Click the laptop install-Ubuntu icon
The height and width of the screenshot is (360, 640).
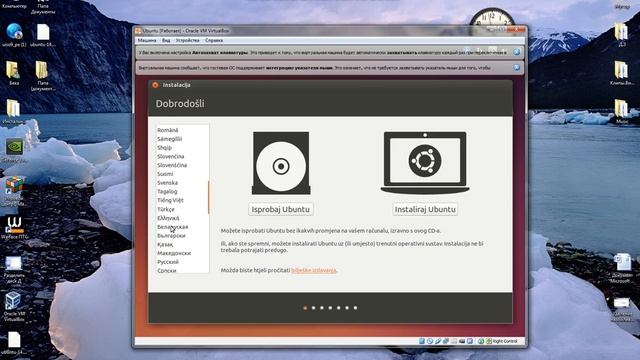pos(425,163)
